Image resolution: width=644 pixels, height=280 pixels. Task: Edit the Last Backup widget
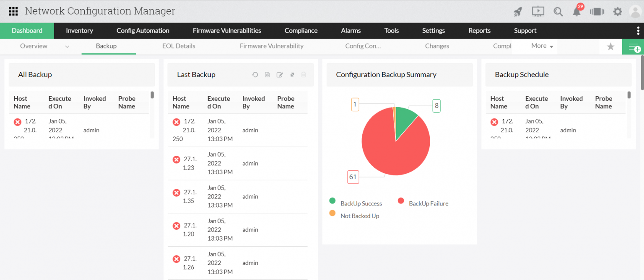[280, 75]
